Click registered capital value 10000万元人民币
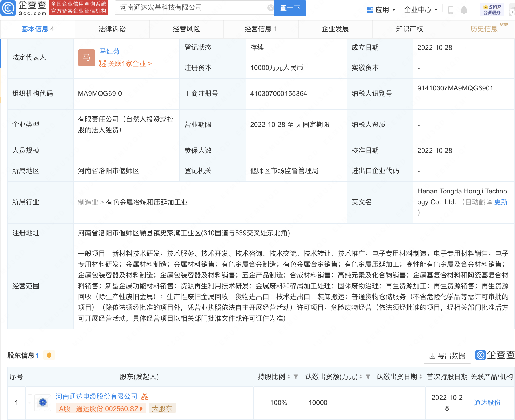515x420 pixels. (277, 68)
